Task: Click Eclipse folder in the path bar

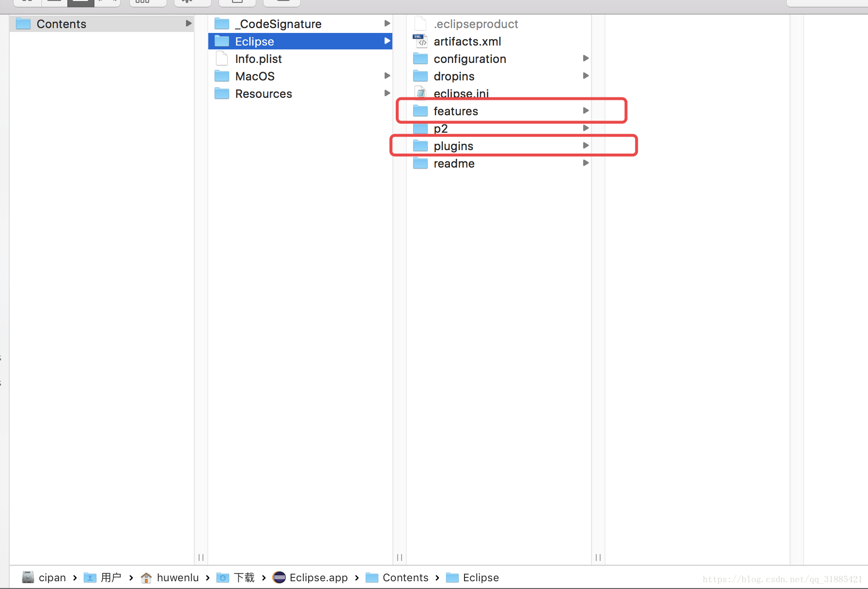Action: tap(472, 577)
